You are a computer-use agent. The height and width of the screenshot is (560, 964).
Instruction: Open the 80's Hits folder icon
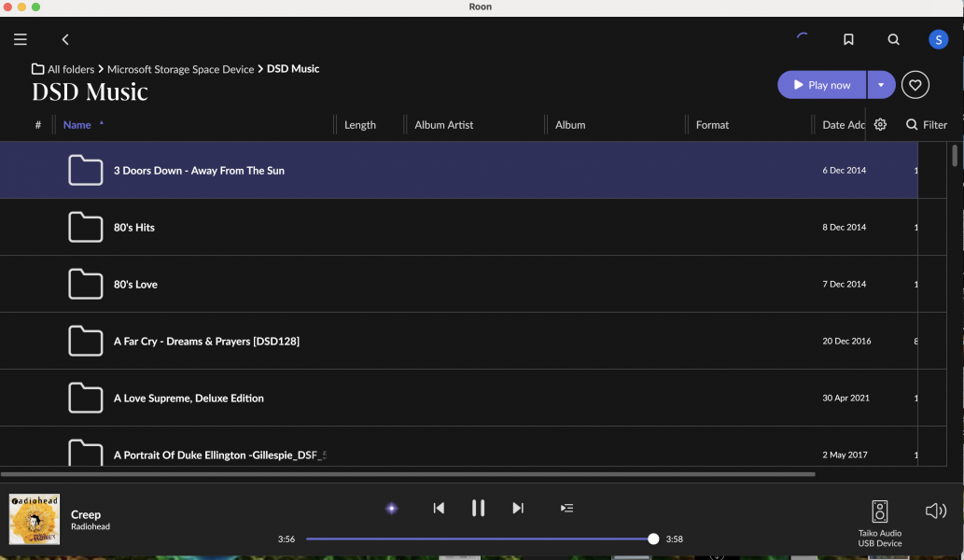click(x=86, y=227)
